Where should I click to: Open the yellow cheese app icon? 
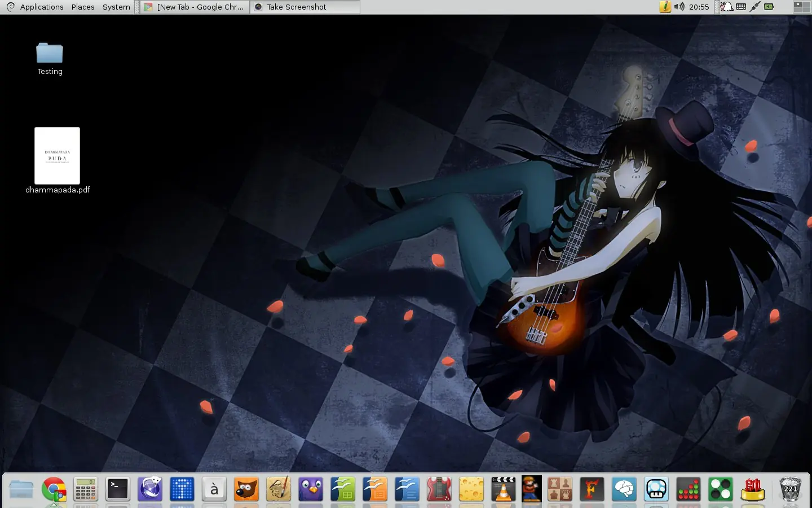click(471, 489)
